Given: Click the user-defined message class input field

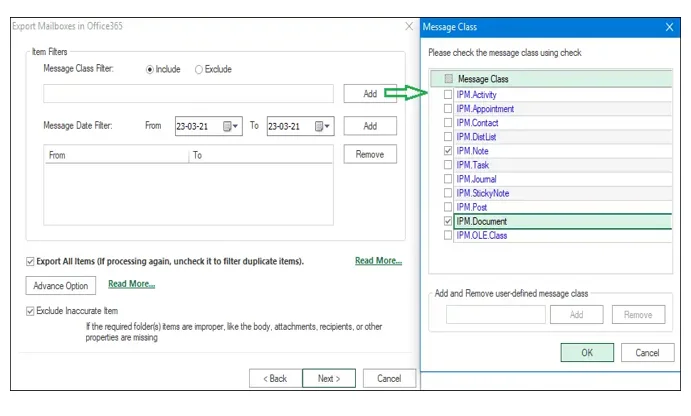Looking at the screenshot, I should 495,315.
